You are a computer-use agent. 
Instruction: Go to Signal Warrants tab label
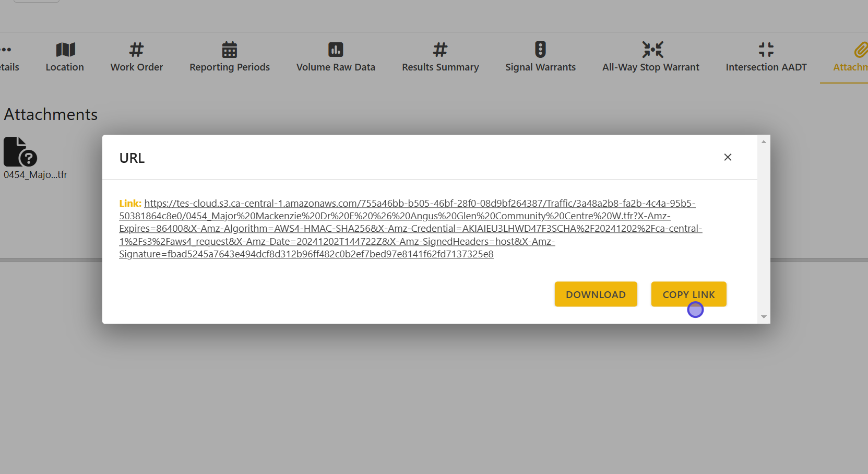[x=540, y=67]
